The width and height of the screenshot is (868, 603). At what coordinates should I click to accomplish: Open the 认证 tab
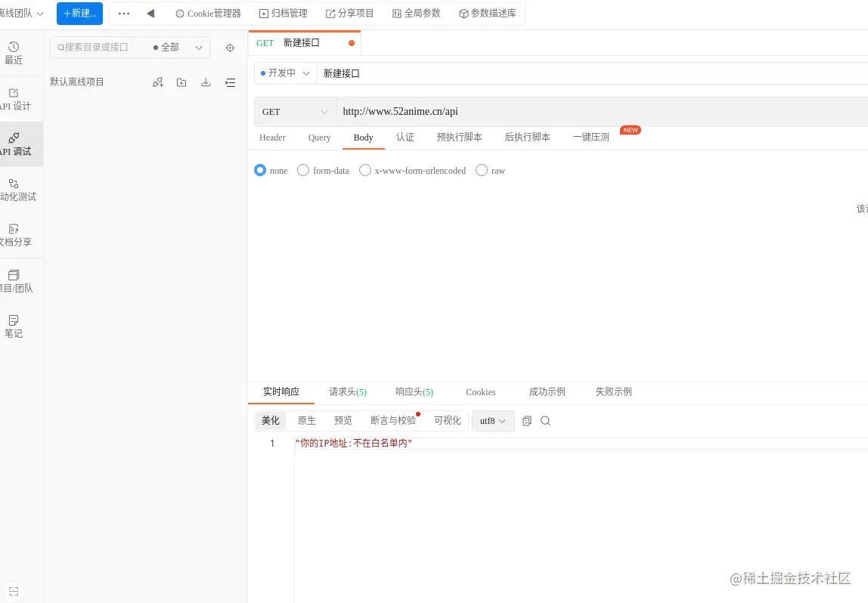405,138
